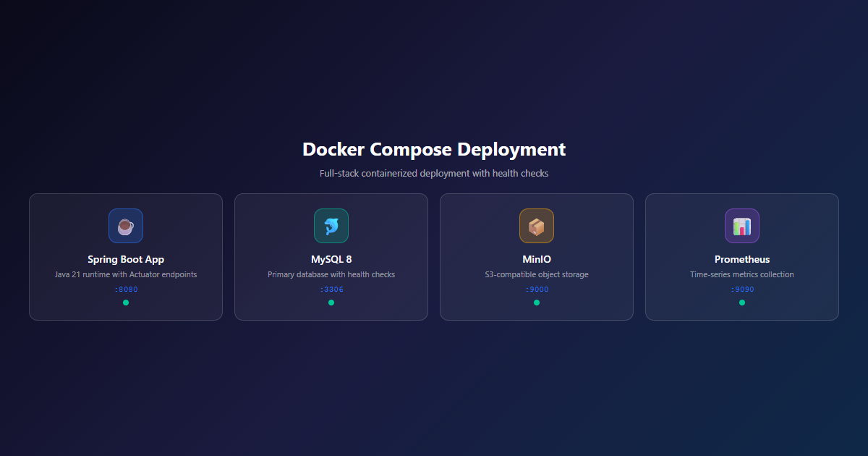Click the MinIO package box icon
Image resolution: width=868 pixels, height=456 pixels.
[x=537, y=226]
